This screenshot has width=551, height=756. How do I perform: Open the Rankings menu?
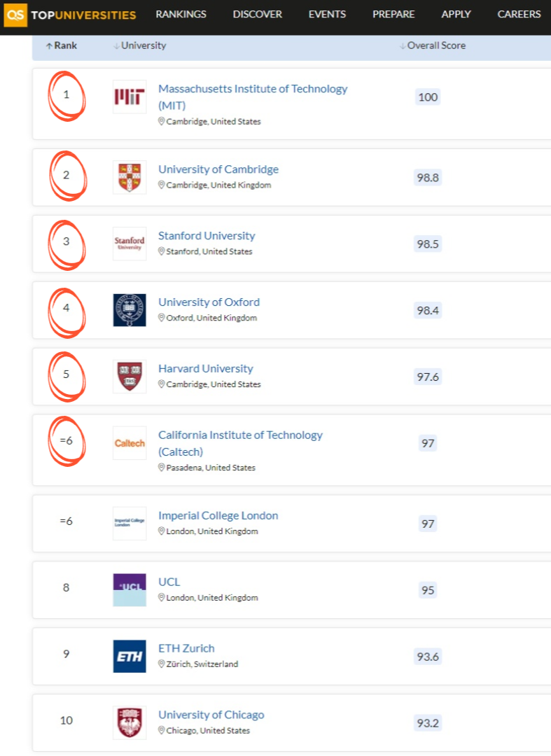point(181,14)
